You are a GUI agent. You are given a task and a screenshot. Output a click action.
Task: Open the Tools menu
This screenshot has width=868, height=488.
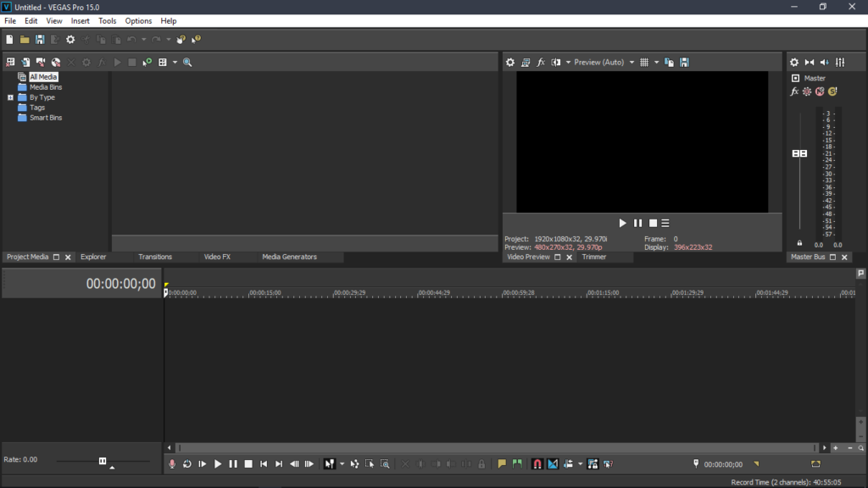pyautogui.click(x=107, y=20)
